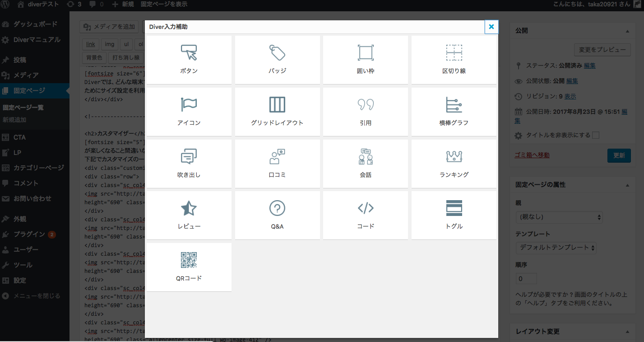The height and width of the screenshot is (342, 644).
Task: Choose the バッジ (badge) tag icon
Action: (x=277, y=53)
